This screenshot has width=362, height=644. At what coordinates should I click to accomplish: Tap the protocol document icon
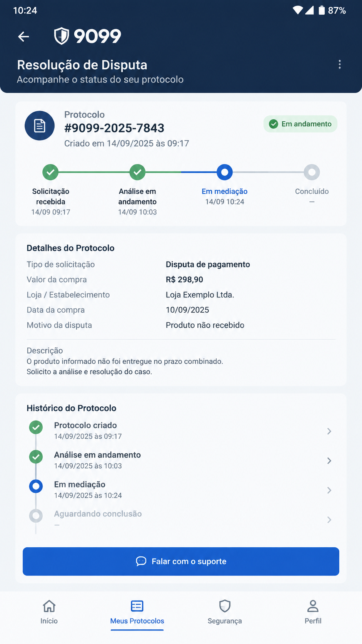[x=40, y=126]
